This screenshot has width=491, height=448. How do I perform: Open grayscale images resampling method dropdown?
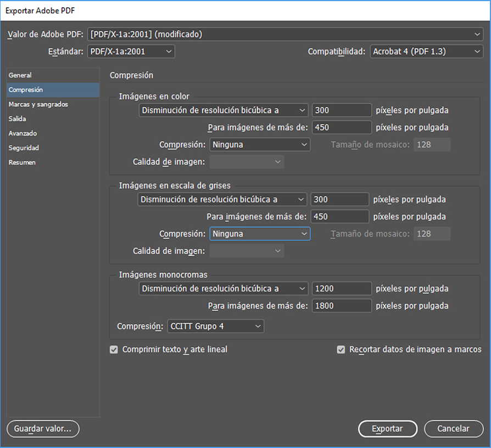click(222, 199)
